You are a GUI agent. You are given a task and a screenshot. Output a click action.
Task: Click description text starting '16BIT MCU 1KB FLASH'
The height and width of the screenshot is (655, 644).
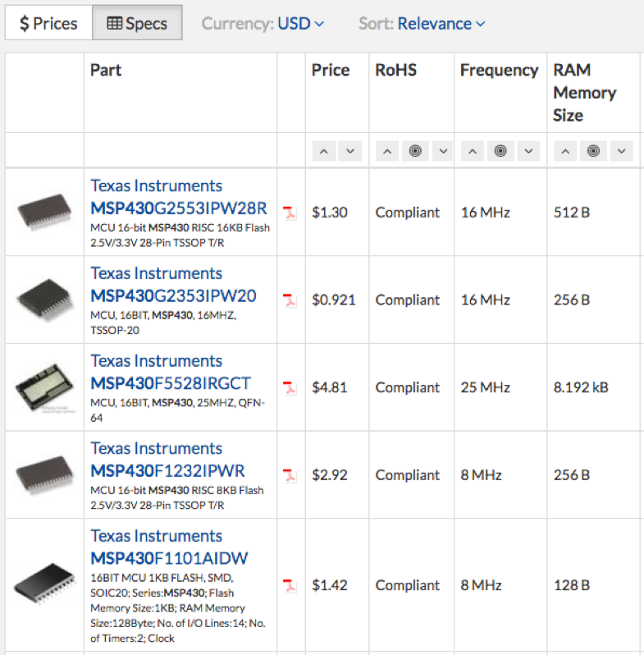pos(178,607)
